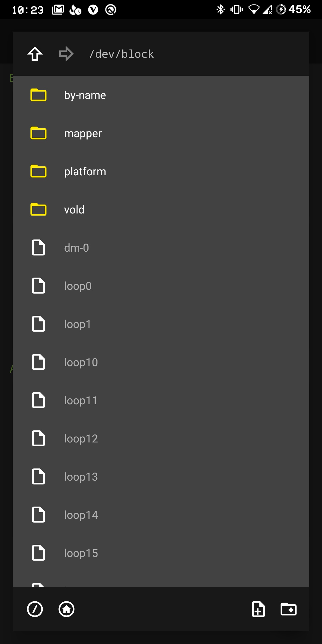The height and width of the screenshot is (644, 322).
Task: Select the loop0 file
Action: pos(161,286)
